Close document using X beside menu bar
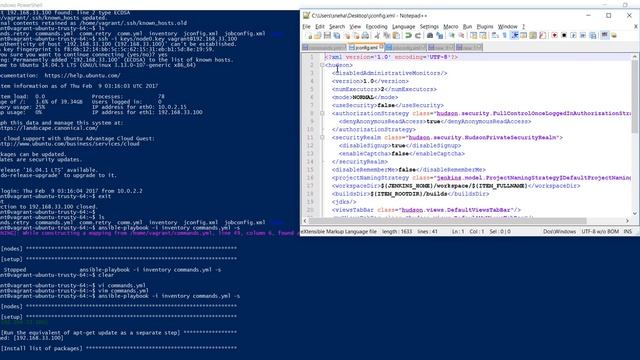Image resolution: width=640 pixels, height=360 pixels. [x=636, y=27]
